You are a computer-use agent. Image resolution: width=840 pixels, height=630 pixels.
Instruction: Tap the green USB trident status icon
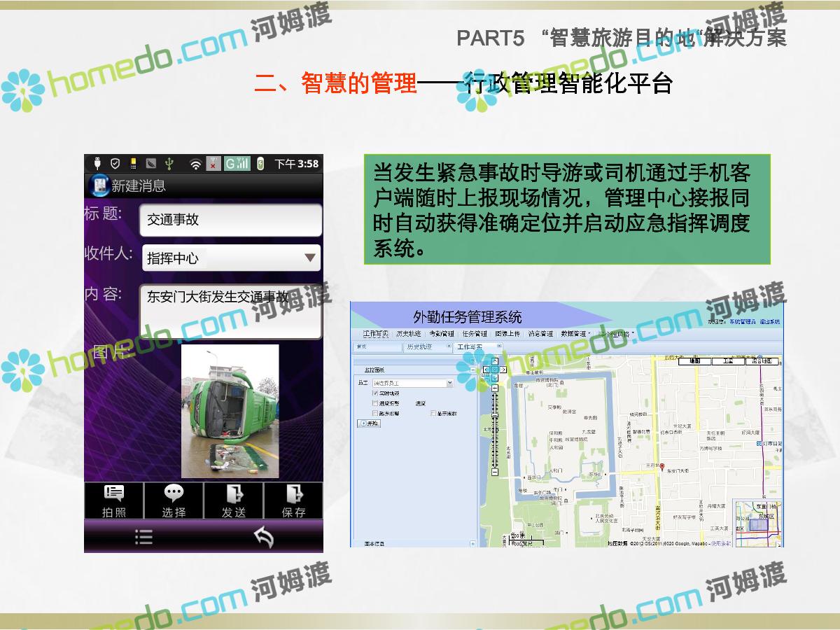(169, 164)
